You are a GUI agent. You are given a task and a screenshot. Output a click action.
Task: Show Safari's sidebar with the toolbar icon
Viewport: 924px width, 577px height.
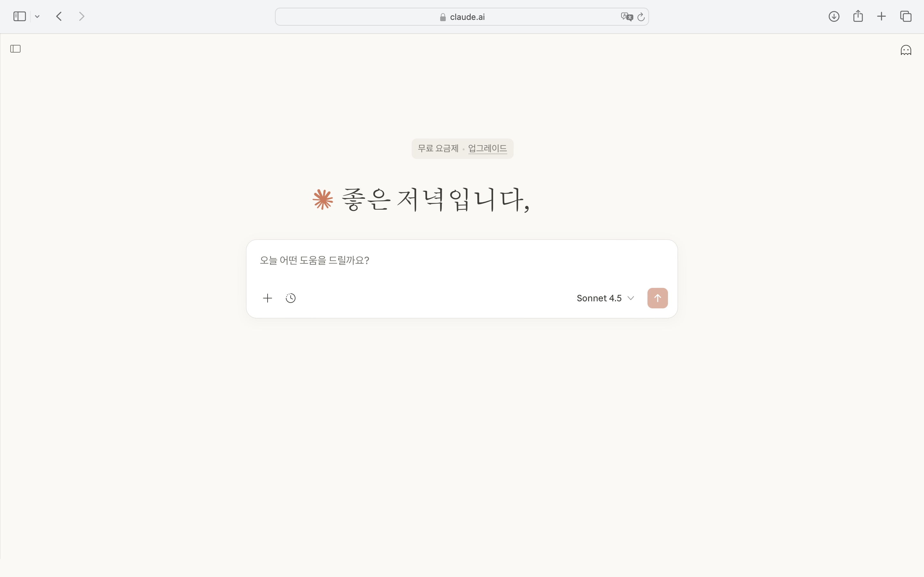pyautogui.click(x=20, y=16)
